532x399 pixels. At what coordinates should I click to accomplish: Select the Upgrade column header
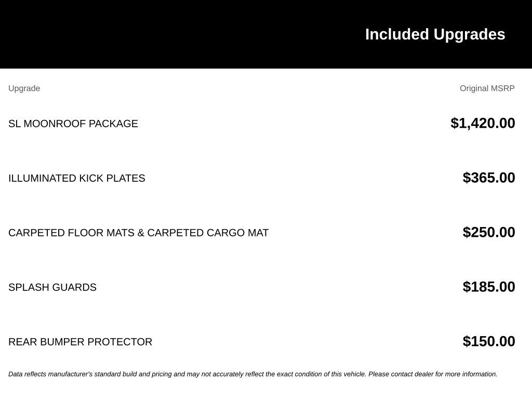click(x=24, y=88)
